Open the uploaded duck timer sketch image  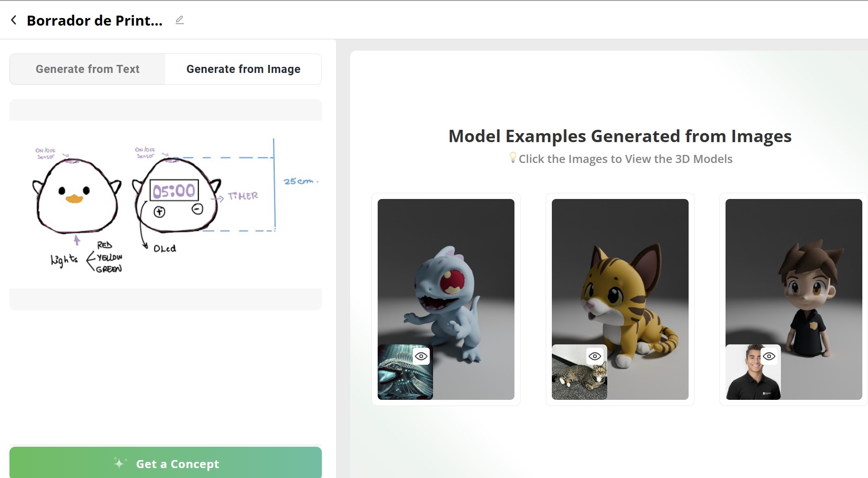pyautogui.click(x=166, y=205)
